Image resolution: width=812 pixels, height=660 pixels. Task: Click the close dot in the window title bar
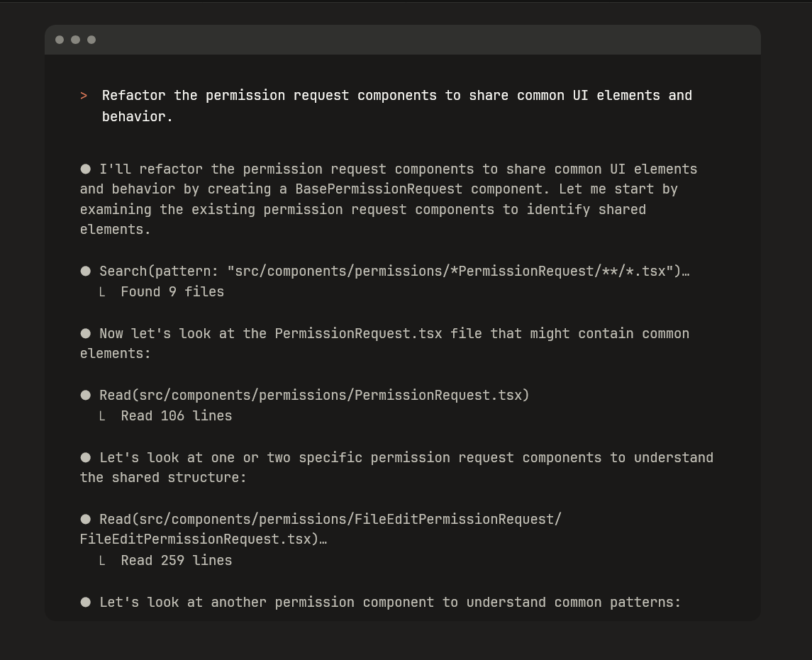coord(60,40)
